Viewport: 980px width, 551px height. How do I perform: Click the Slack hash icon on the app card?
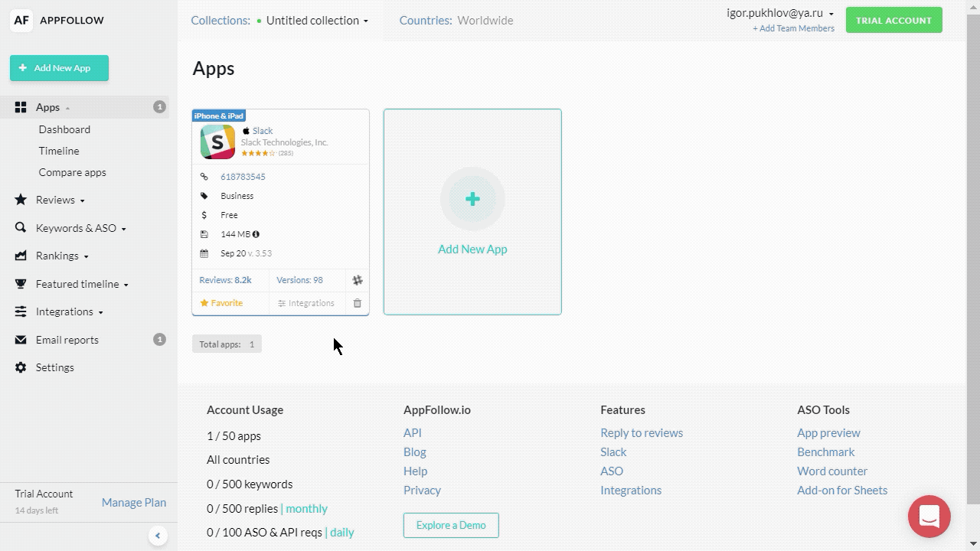point(358,281)
